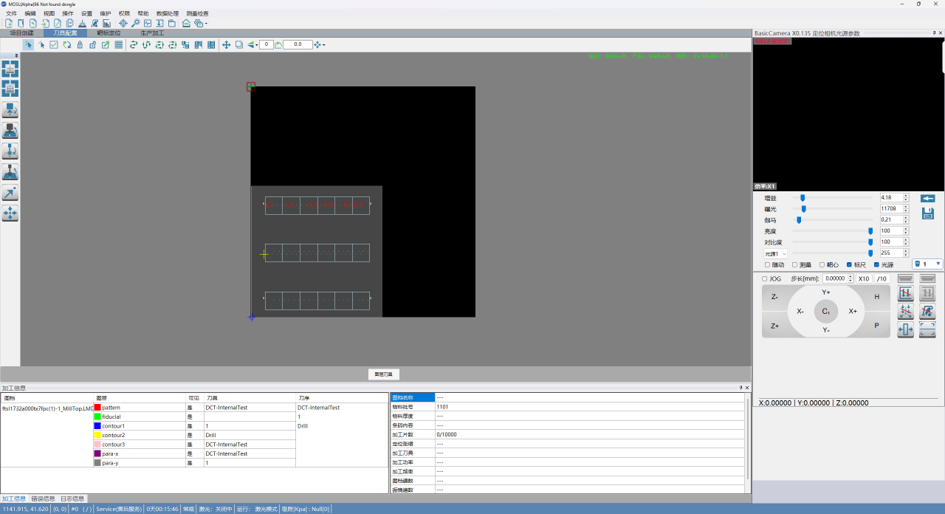
Task: Open the 文件 menu
Action: [x=11, y=13]
